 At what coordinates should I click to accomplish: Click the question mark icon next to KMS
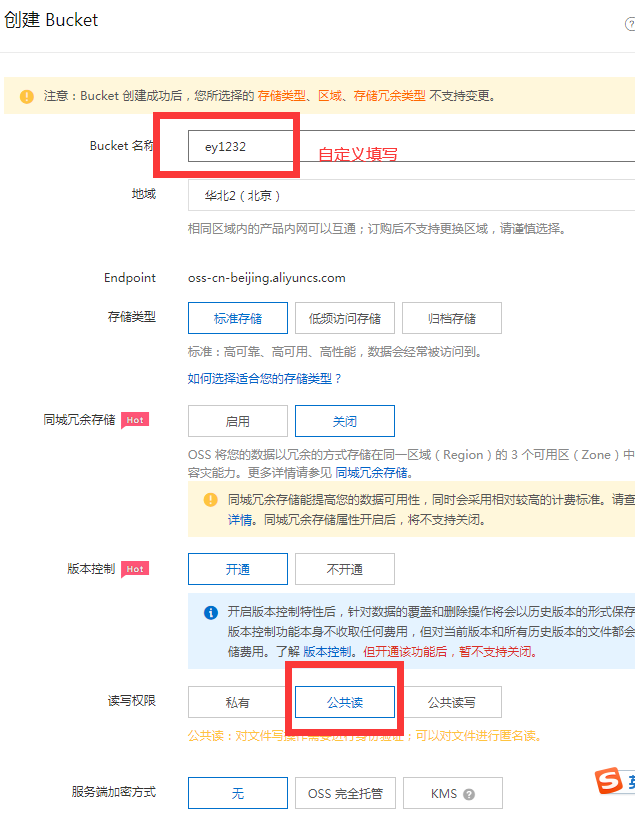click(468, 794)
